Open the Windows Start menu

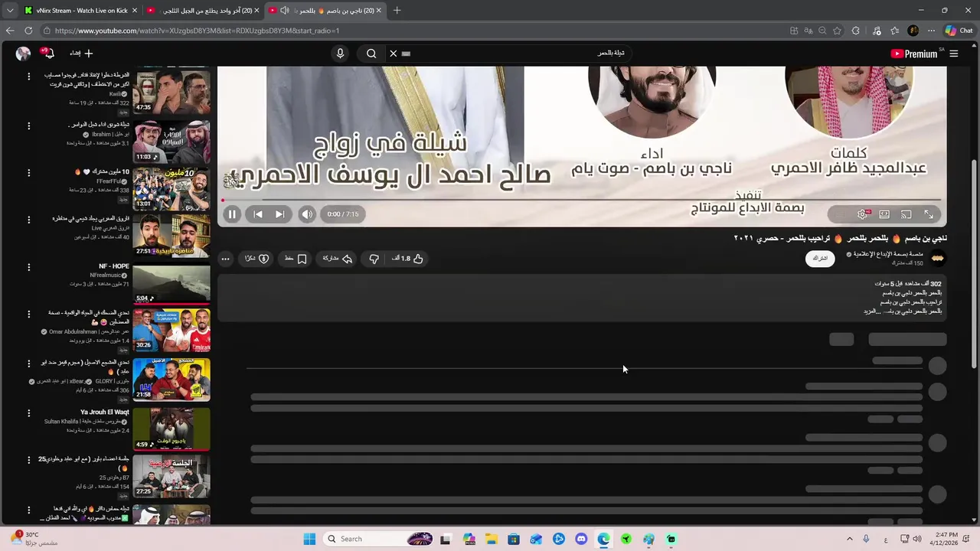coord(309,539)
